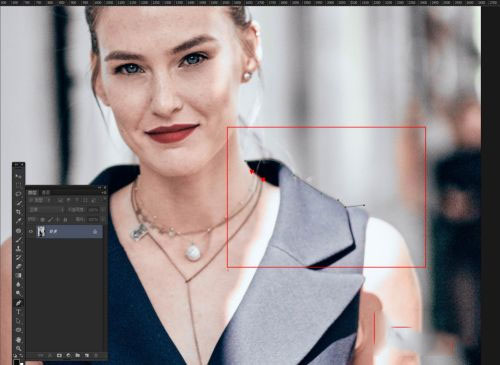
Task: Select the Clone Stamp tool
Action: point(18,248)
